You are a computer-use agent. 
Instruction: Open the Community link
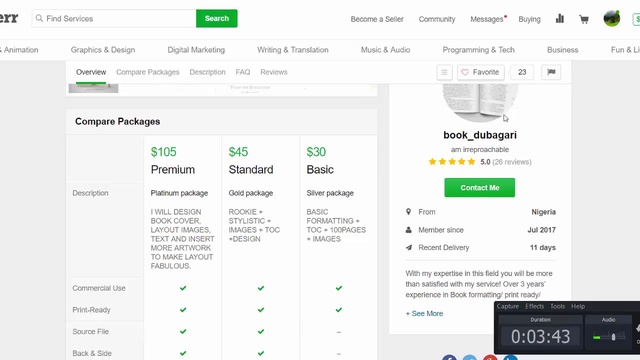[437, 19]
